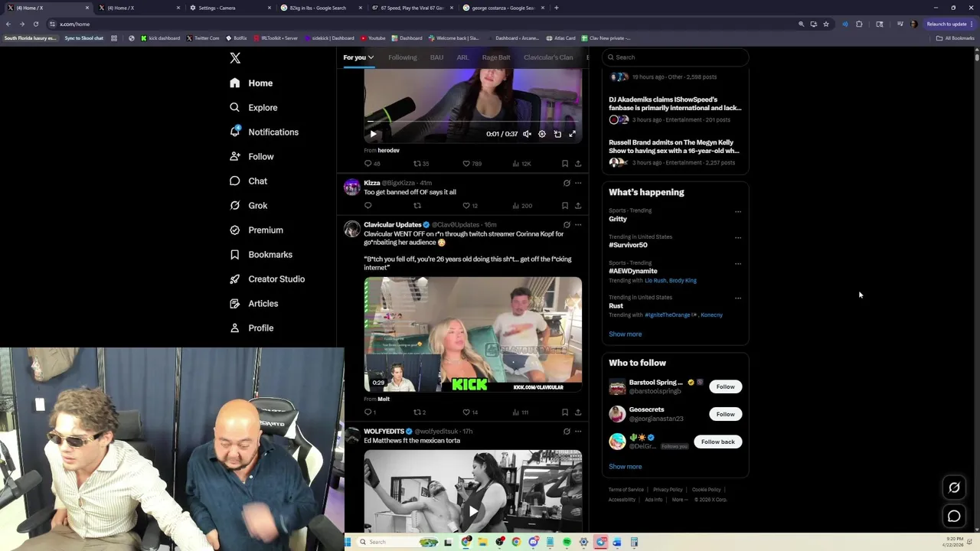Open options for Rust trend
Image resolution: width=980 pixels, height=551 pixels.
click(x=738, y=298)
